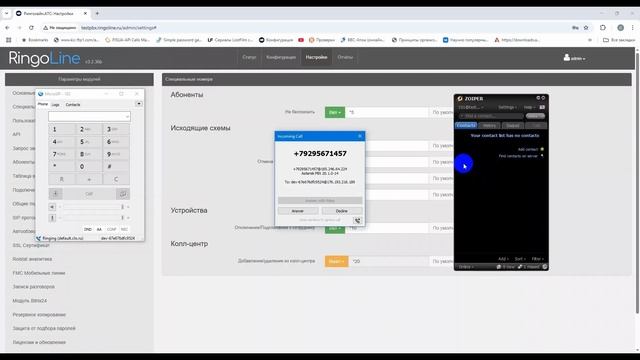
Task: Click the 0 key in MicroSIP
Action: (89, 167)
